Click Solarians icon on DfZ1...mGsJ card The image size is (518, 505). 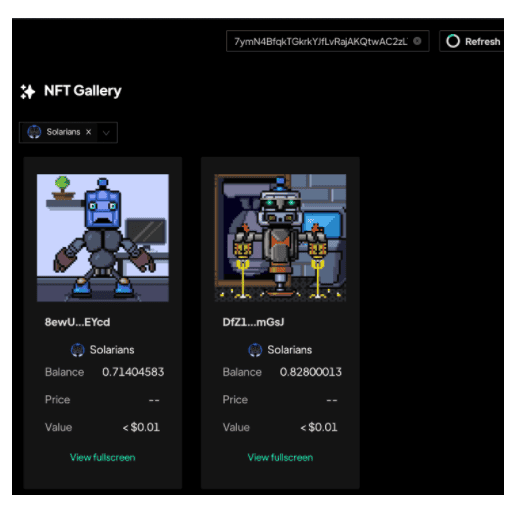click(x=255, y=350)
